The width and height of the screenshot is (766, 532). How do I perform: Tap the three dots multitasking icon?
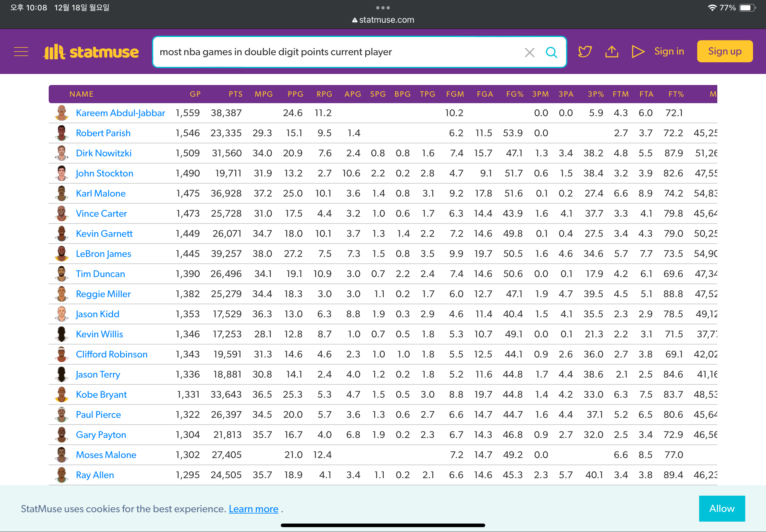click(383, 7)
